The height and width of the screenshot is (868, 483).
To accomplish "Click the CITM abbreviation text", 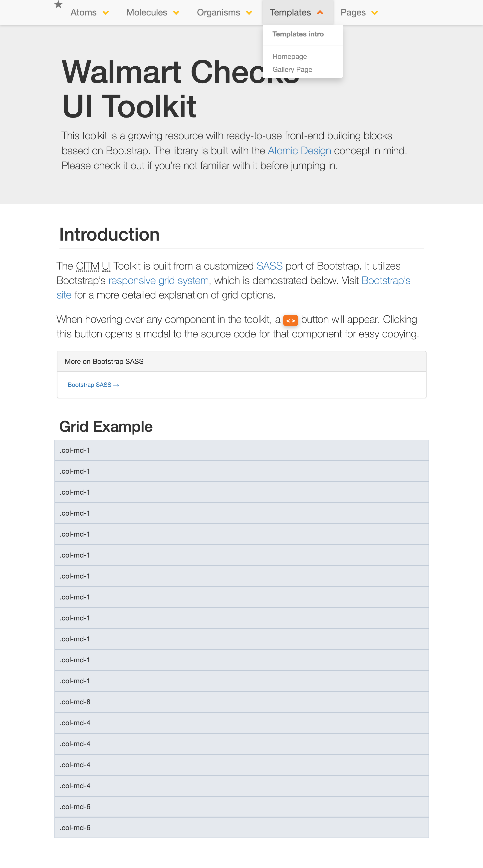I will pyautogui.click(x=87, y=266).
